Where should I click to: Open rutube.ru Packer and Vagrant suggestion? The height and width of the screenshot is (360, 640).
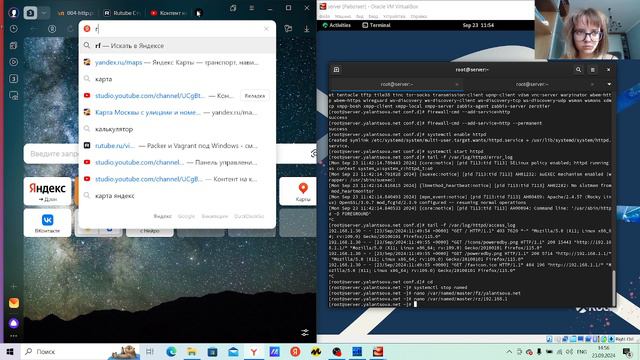pos(177,146)
